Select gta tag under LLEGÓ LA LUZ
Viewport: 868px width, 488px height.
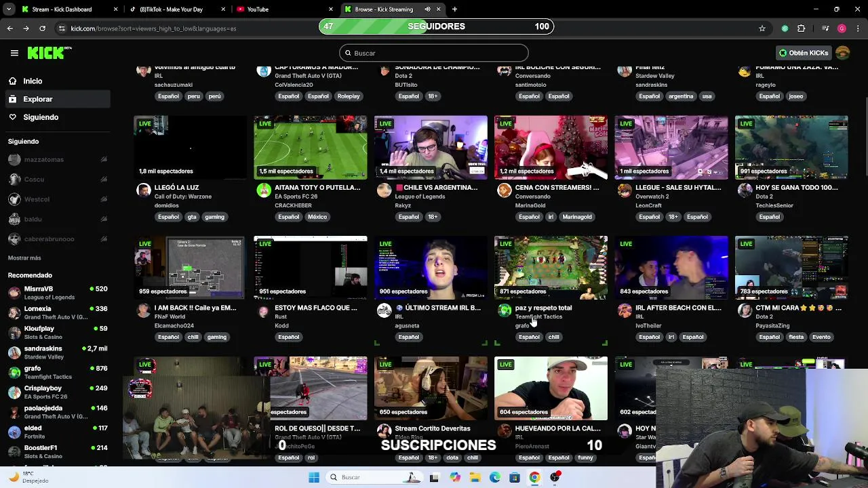coord(192,217)
